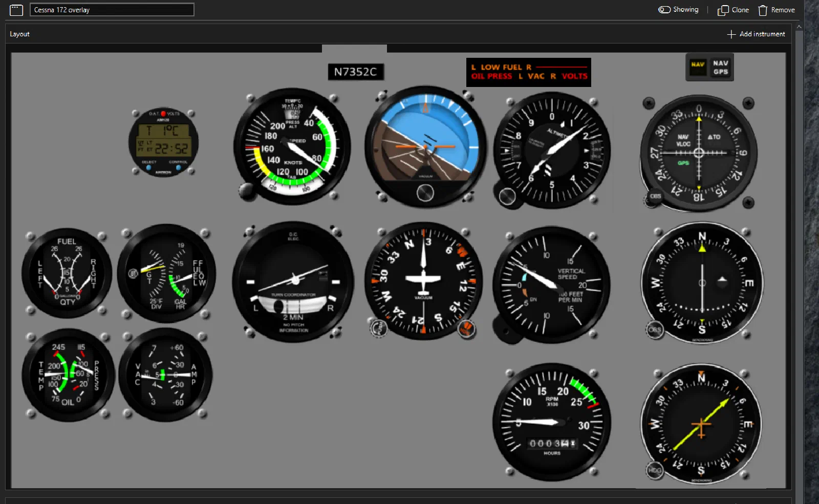
Task: Select the EGT fuel flow gauge
Action: (166, 273)
